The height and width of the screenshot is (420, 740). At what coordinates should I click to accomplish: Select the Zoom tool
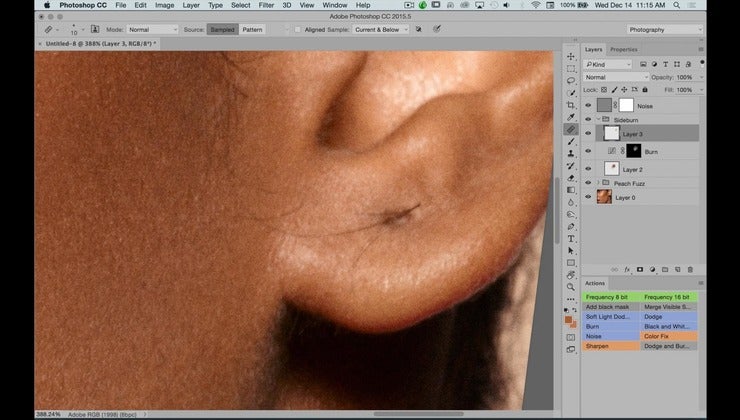point(571,287)
